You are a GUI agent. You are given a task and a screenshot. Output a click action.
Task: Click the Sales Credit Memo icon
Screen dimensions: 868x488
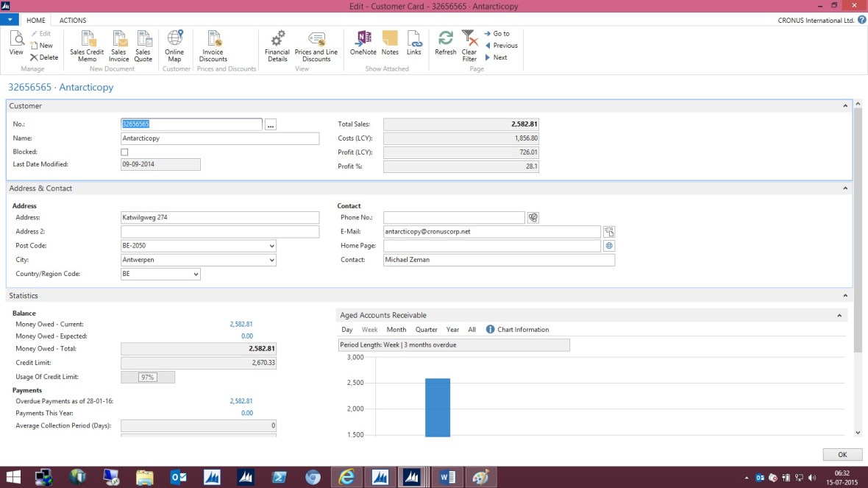(87, 40)
